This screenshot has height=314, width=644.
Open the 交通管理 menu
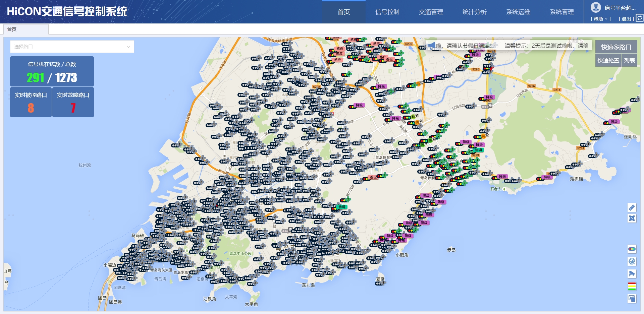click(431, 12)
